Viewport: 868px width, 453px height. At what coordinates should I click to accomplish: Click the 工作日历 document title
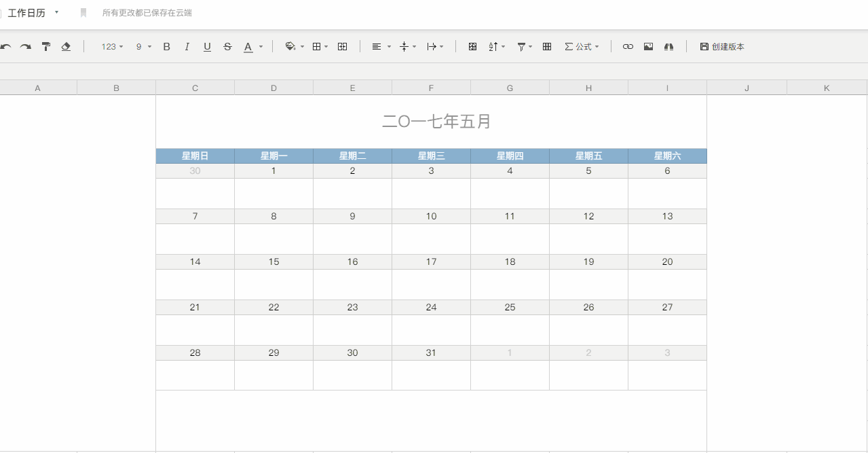[x=26, y=13]
